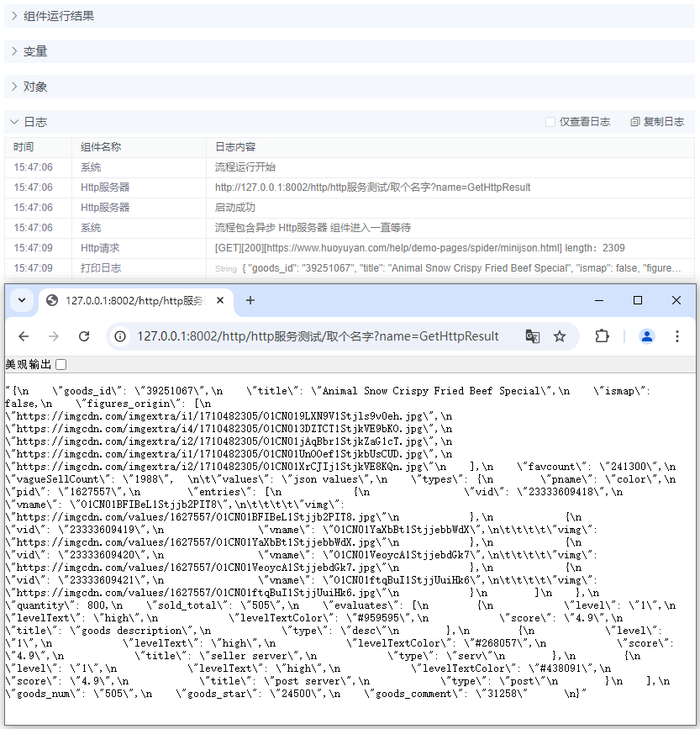Click the Chrome profile avatar

pyautogui.click(x=646, y=335)
